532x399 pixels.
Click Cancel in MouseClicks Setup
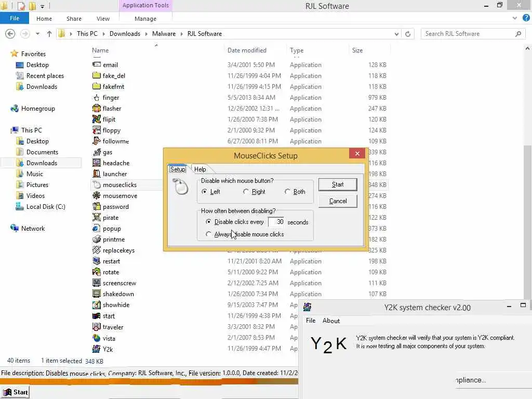click(338, 201)
